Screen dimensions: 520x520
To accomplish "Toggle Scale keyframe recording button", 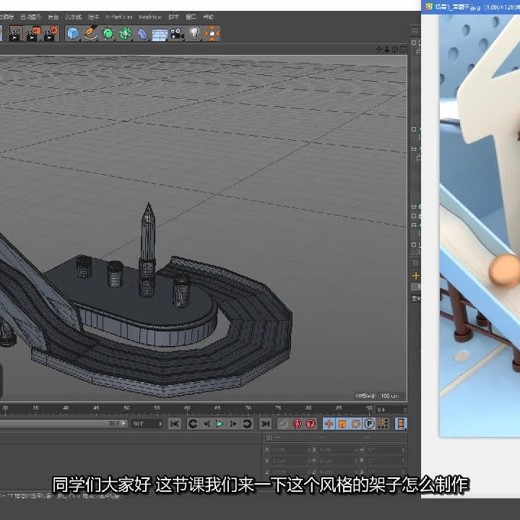I will (x=342, y=424).
